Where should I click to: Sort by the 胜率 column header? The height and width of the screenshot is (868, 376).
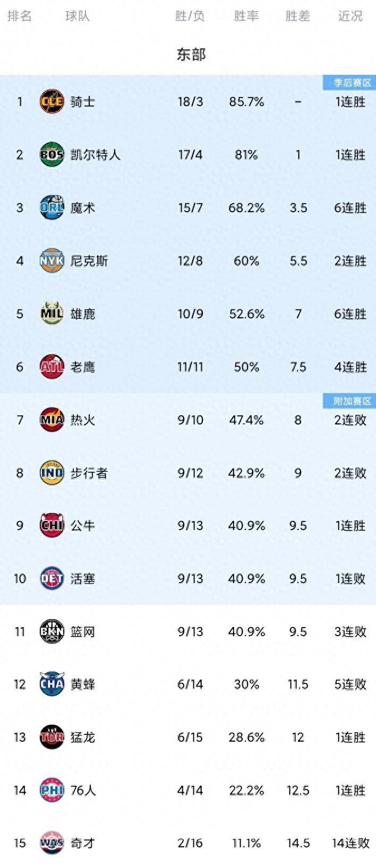[247, 16]
